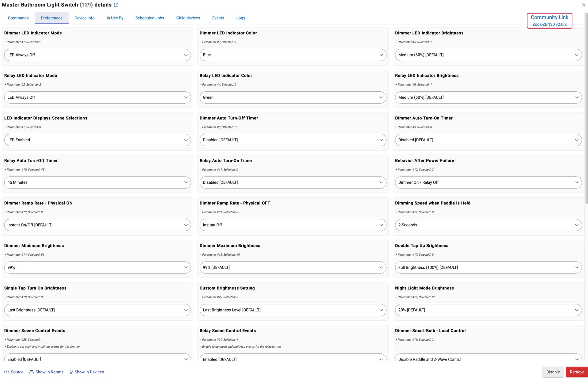View the Child devices tab

[x=188, y=18]
